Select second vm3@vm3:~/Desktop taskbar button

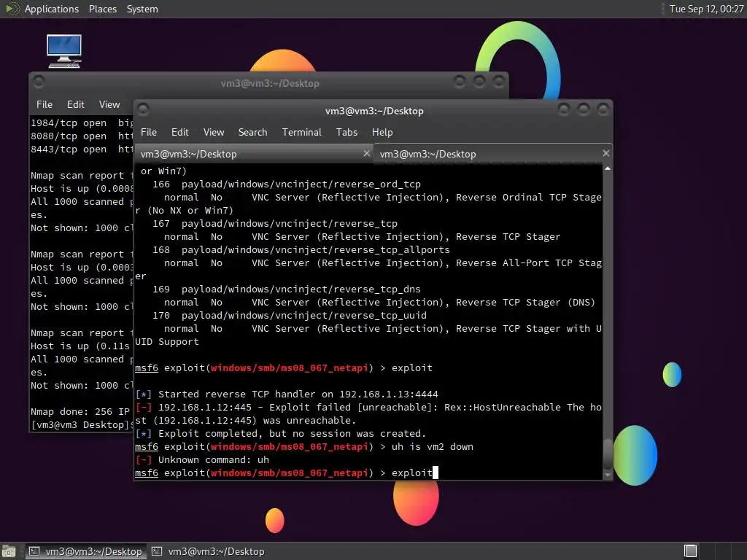[208, 551]
